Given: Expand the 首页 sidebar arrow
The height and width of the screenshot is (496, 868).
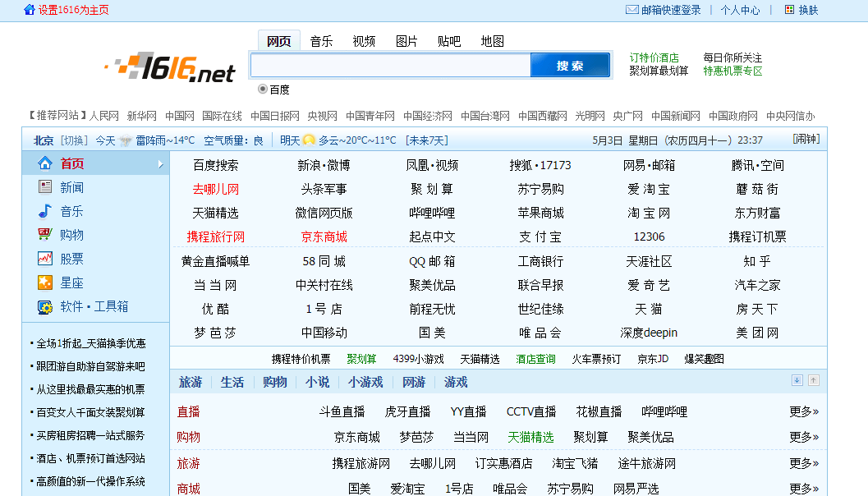Looking at the screenshot, I should (161, 164).
